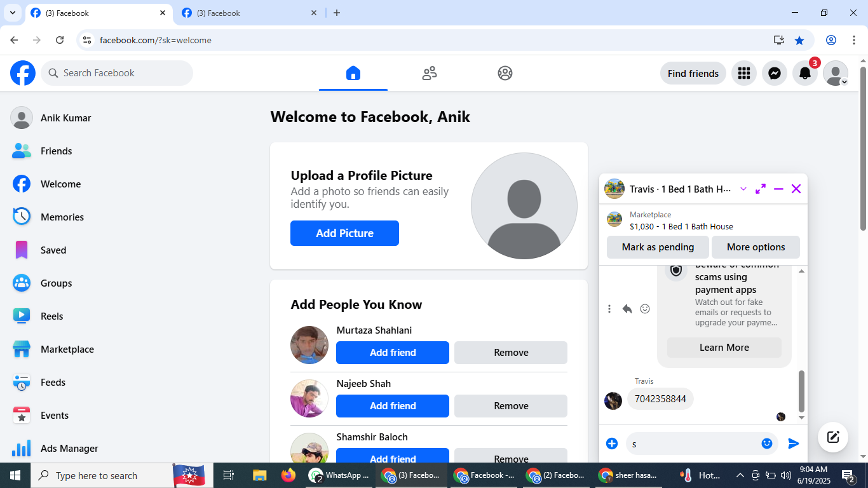868x488 pixels.
Task: Click the new message compose button
Action: tap(833, 437)
